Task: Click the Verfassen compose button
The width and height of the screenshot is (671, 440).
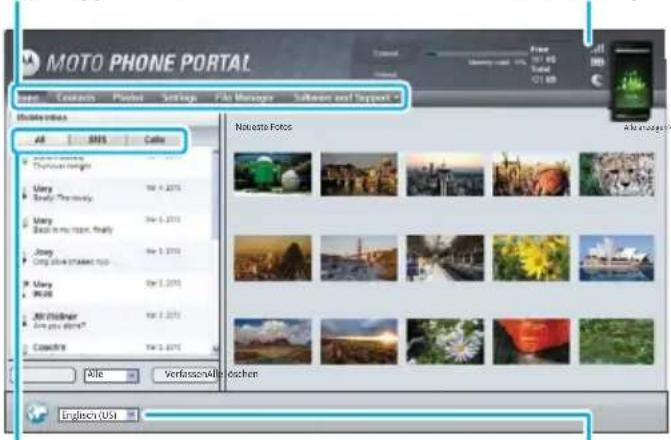Action: tap(187, 375)
